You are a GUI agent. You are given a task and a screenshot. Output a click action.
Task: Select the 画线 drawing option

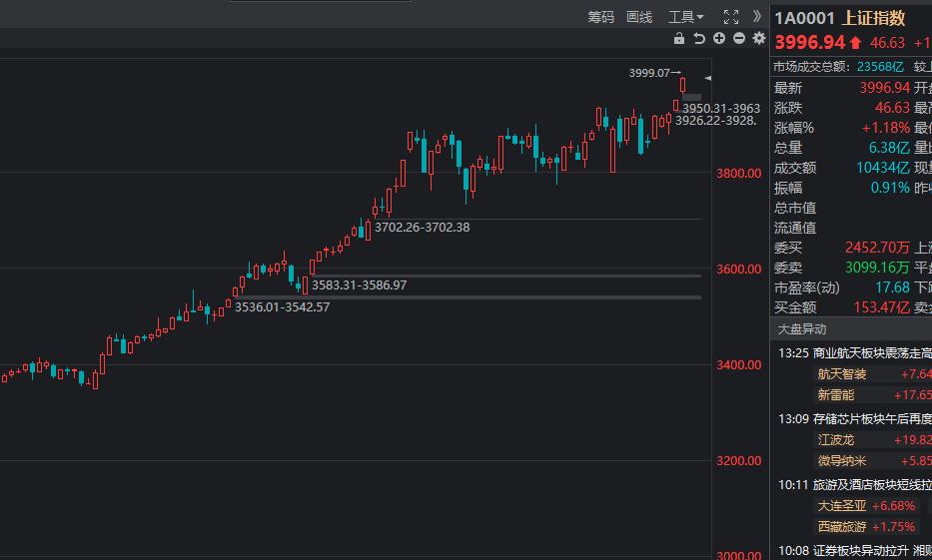(x=639, y=17)
